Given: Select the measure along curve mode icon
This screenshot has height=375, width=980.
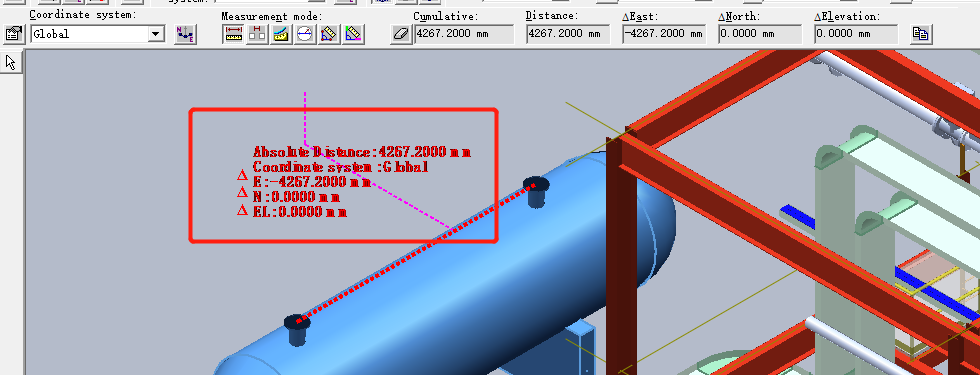Looking at the screenshot, I should point(281,34).
